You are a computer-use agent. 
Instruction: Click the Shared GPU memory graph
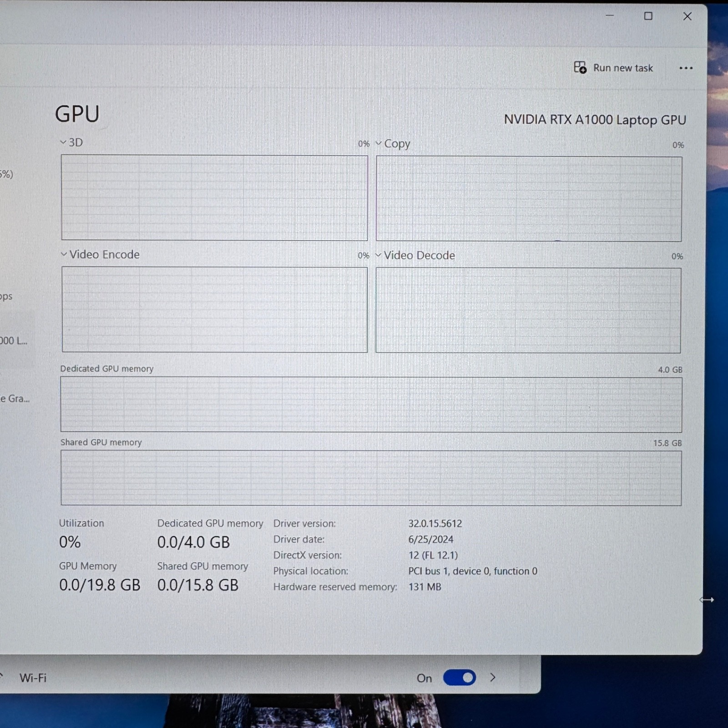(x=371, y=478)
